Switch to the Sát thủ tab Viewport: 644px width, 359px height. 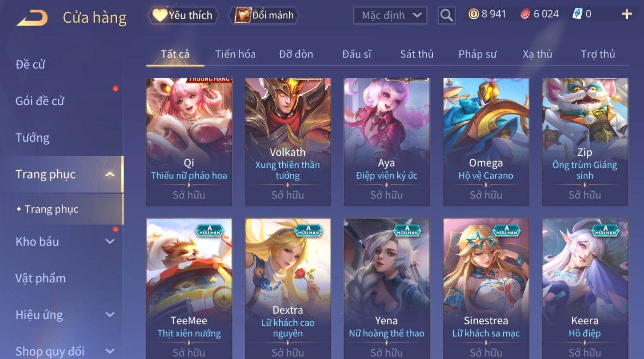point(417,54)
